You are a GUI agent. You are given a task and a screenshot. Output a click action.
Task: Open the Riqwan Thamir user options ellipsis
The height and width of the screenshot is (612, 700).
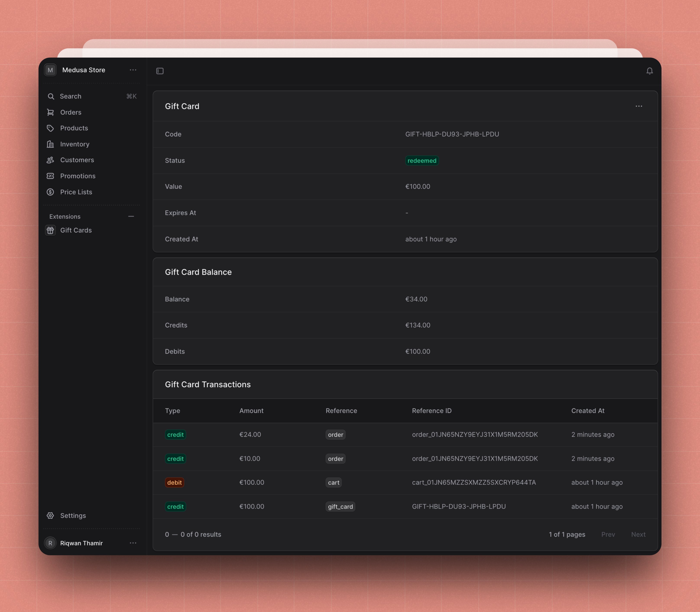click(133, 543)
